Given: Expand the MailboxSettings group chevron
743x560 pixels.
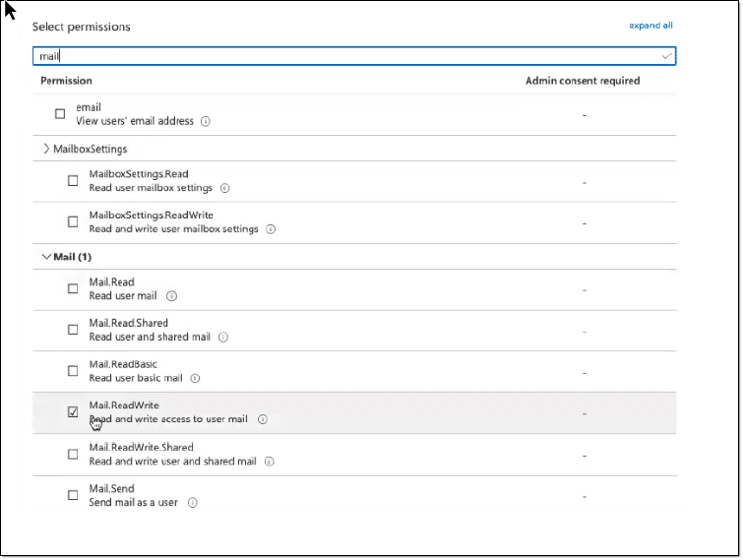Looking at the screenshot, I should click(46, 149).
